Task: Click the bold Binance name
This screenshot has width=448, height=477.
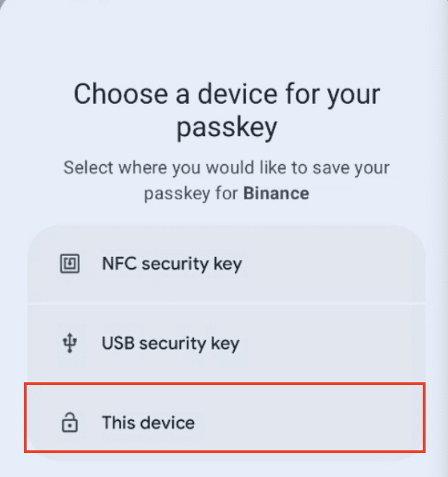Action: pyautogui.click(x=276, y=194)
